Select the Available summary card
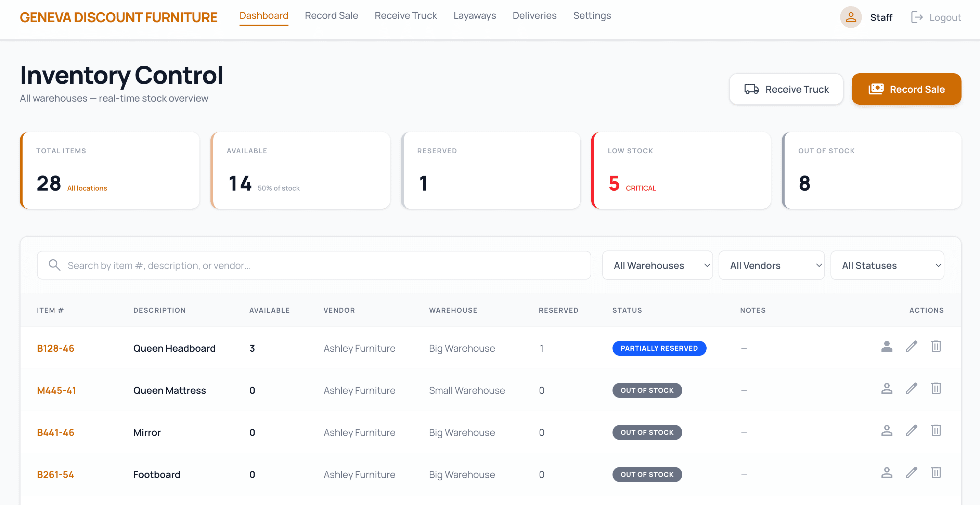980x505 pixels. pyautogui.click(x=300, y=170)
